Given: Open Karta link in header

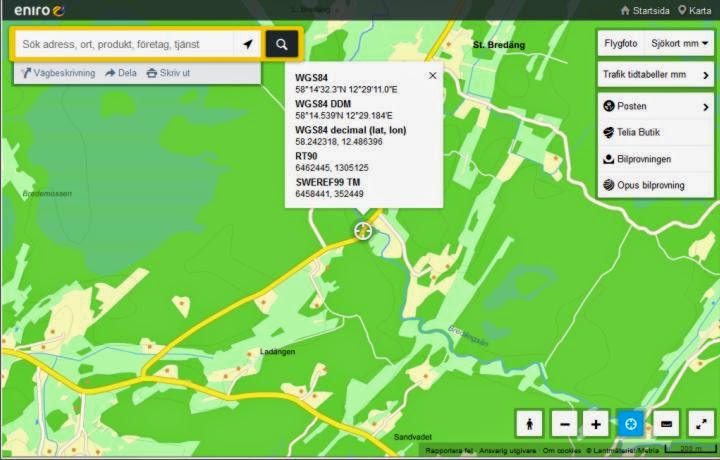Looking at the screenshot, I should coord(695,11).
